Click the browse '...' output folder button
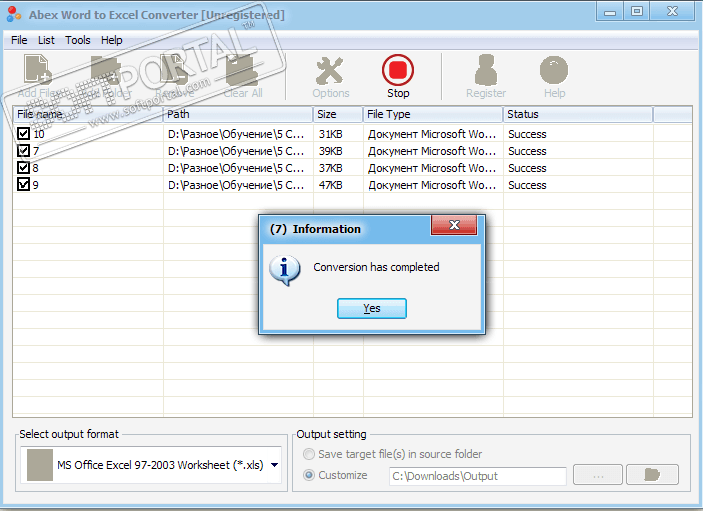Viewport: 703px width, 511px height. pyautogui.click(x=598, y=475)
